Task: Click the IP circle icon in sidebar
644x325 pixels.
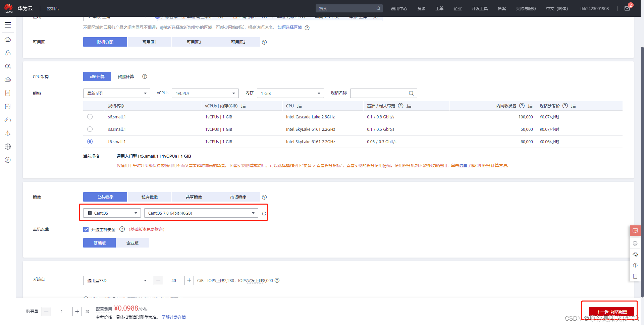Action: (8, 160)
